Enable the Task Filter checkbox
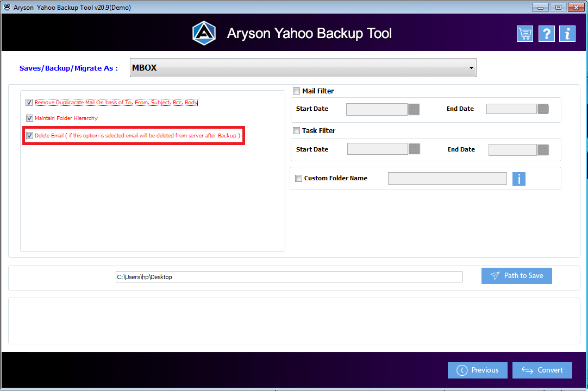The image size is (588, 391). coord(296,130)
